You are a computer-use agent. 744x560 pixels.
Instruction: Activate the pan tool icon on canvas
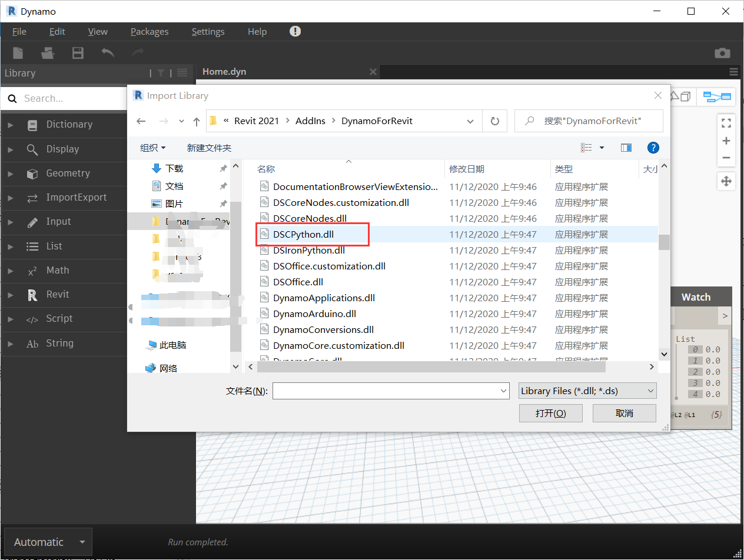[x=726, y=181]
